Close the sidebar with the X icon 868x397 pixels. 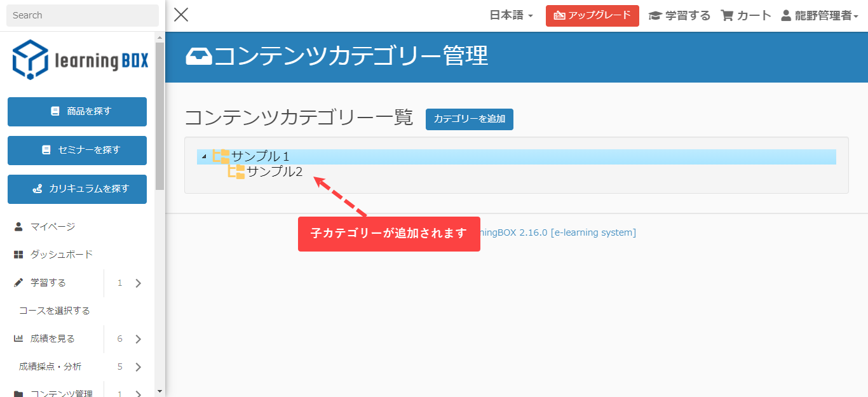point(181,15)
